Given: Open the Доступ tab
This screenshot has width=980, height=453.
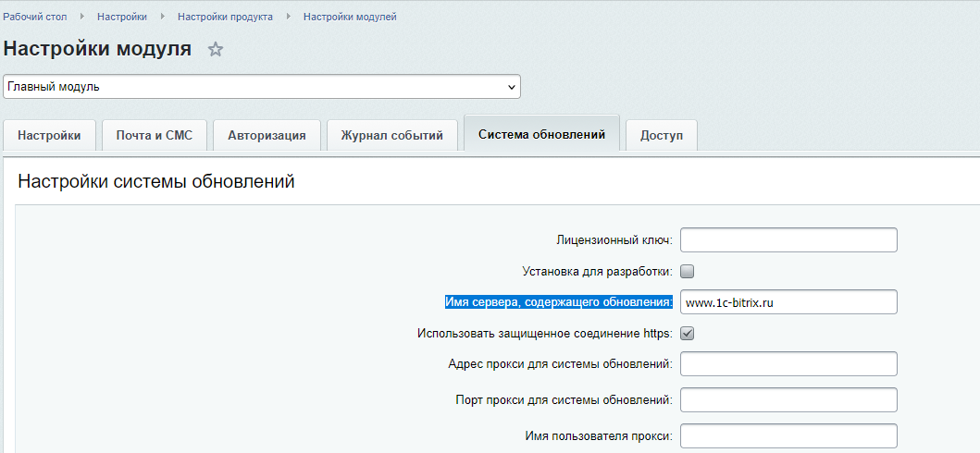Looking at the screenshot, I should [662, 135].
